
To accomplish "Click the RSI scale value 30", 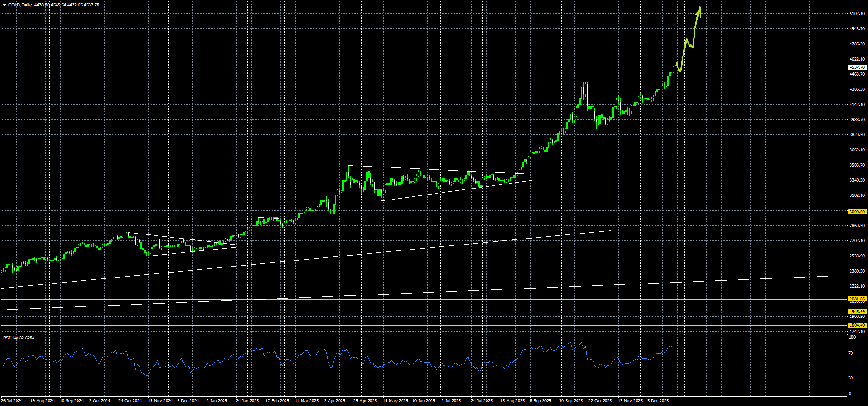I will (x=851, y=378).
